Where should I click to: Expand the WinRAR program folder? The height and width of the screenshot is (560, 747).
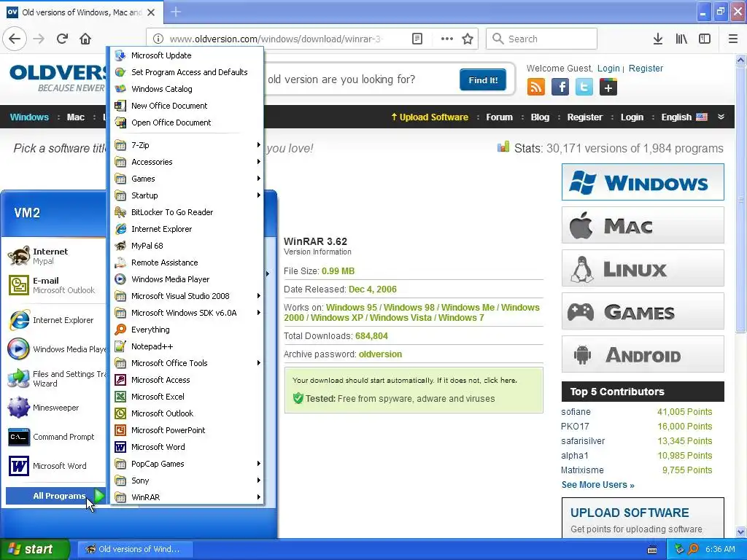coord(187,497)
